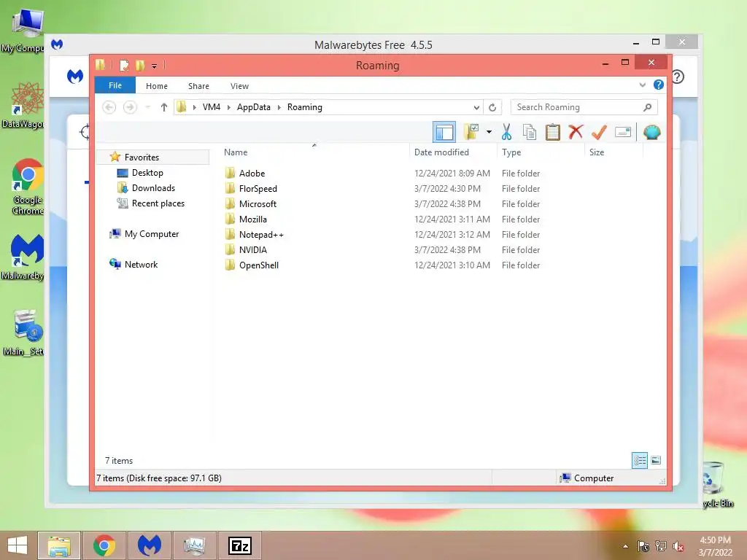
Task: Click the blue Help question mark icon
Action: pyautogui.click(x=659, y=85)
